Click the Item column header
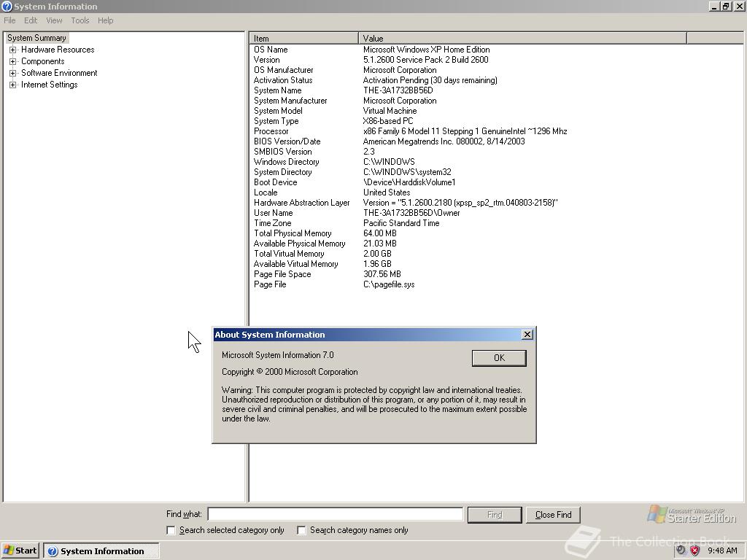Screen dimensions: 747x560 tap(303, 38)
